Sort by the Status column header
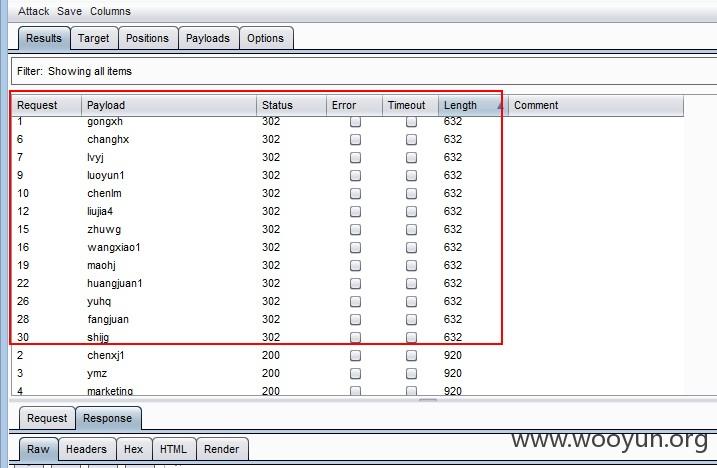Screen dimensions: 717x468 [291, 105]
